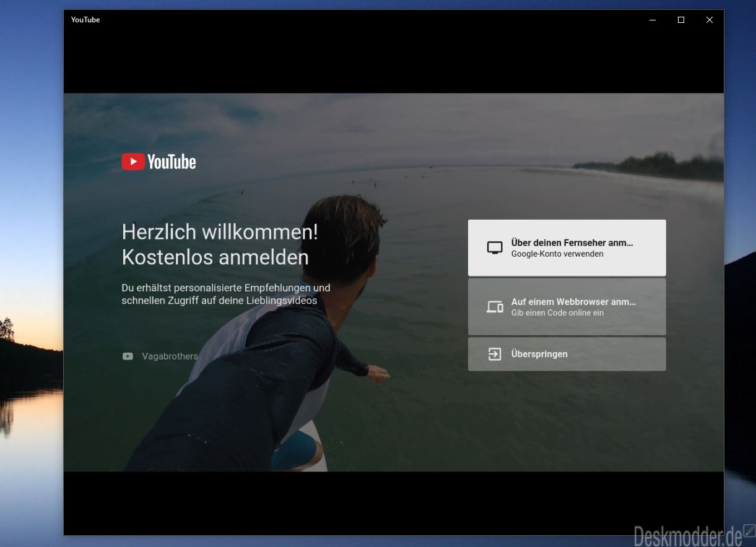Click small YouTube icon beside Vagabrothers
The height and width of the screenshot is (547, 756).
point(128,356)
